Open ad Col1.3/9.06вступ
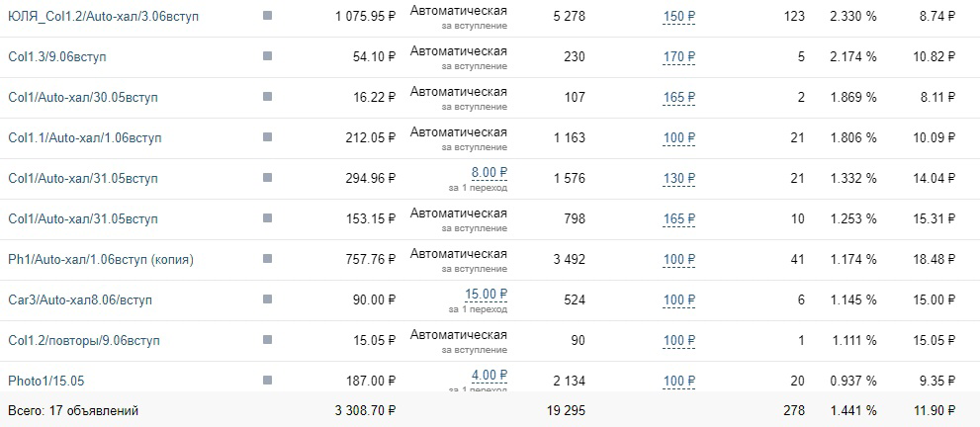Screen dimensions: 980x427 [57, 56]
